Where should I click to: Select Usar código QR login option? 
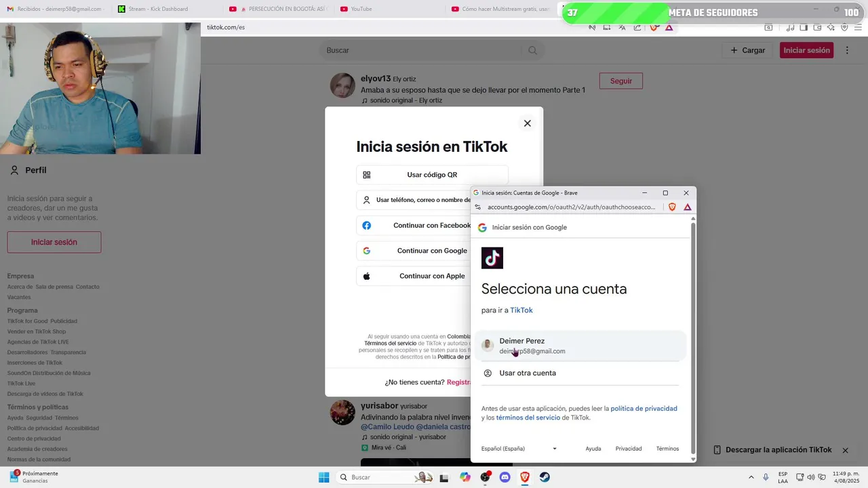(432, 175)
